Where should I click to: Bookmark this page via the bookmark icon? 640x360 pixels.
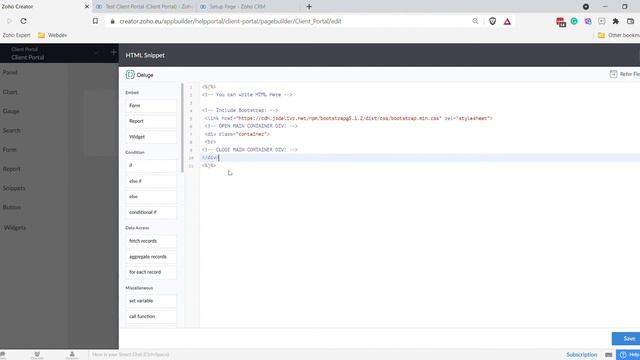point(95,21)
